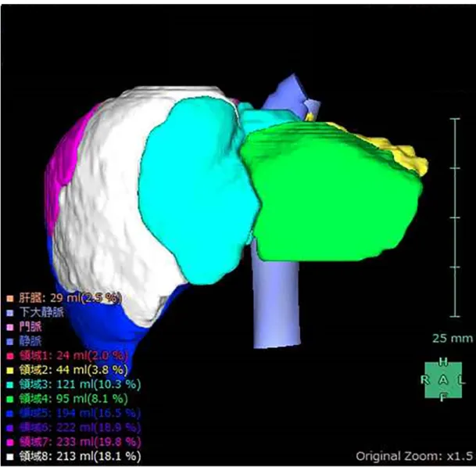Click the 下大静脈 legend color swatch
The width and height of the screenshot is (476, 467).
coord(10,313)
